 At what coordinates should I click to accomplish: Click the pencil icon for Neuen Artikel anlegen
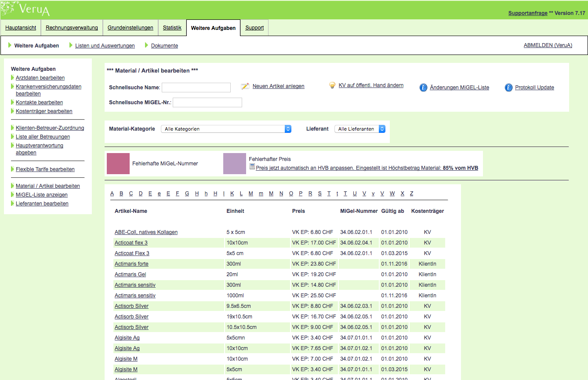[x=245, y=86]
